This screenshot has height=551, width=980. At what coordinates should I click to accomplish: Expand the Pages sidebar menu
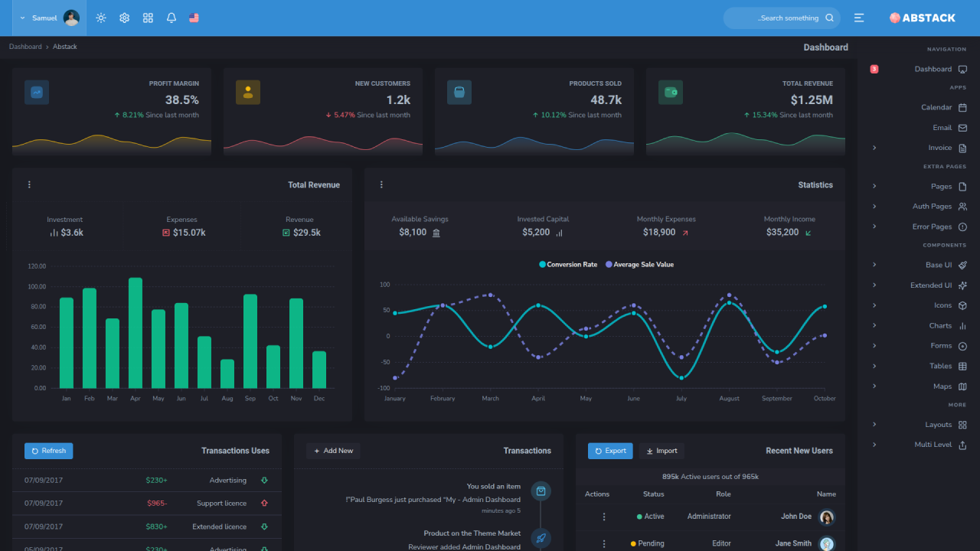tap(919, 186)
